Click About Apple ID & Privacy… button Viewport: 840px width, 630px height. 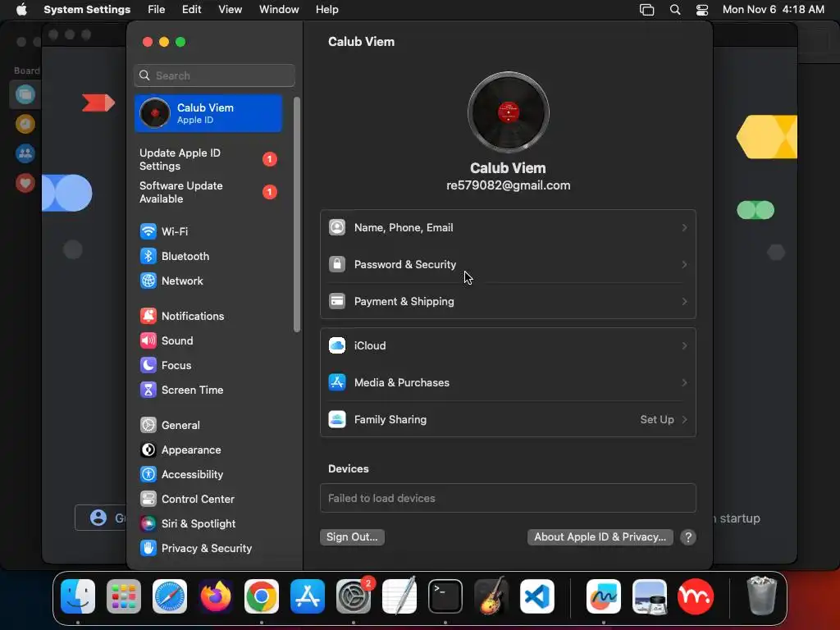(600, 536)
